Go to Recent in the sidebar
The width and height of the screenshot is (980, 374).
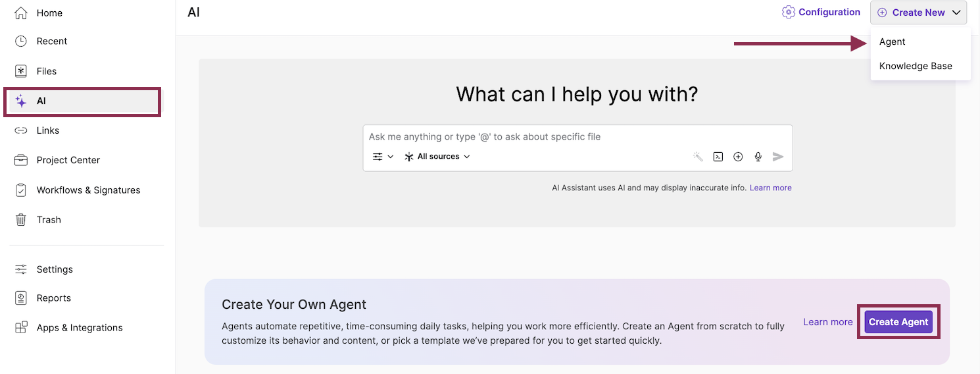coord(51,41)
